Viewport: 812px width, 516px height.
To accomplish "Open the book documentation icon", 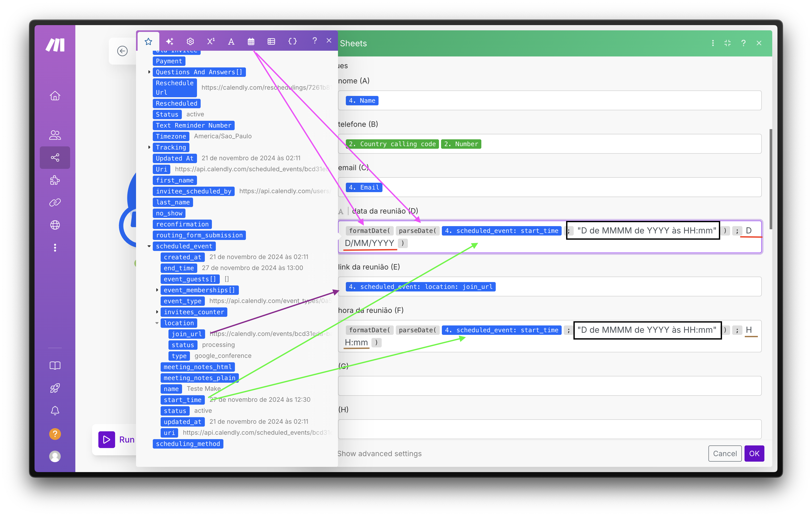I will [55, 366].
